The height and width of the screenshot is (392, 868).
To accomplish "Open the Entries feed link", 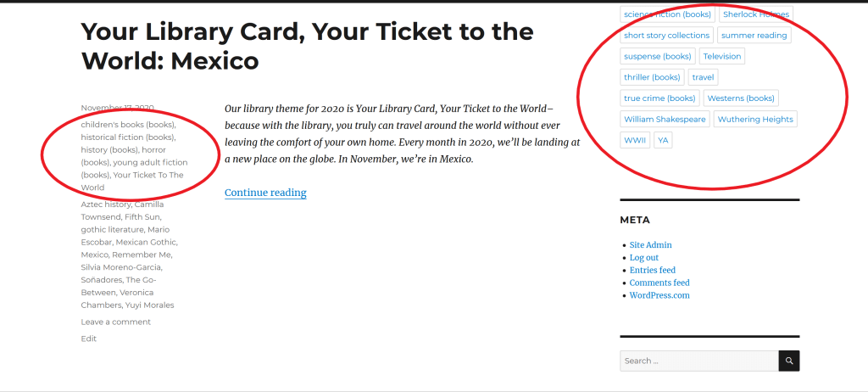I will [x=652, y=271].
